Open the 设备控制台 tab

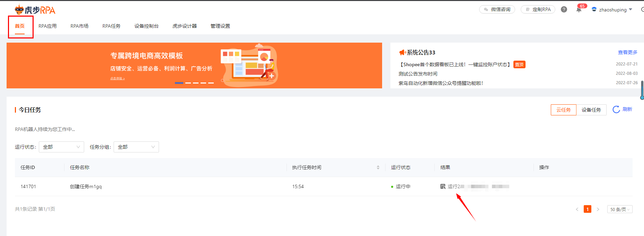click(x=147, y=26)
